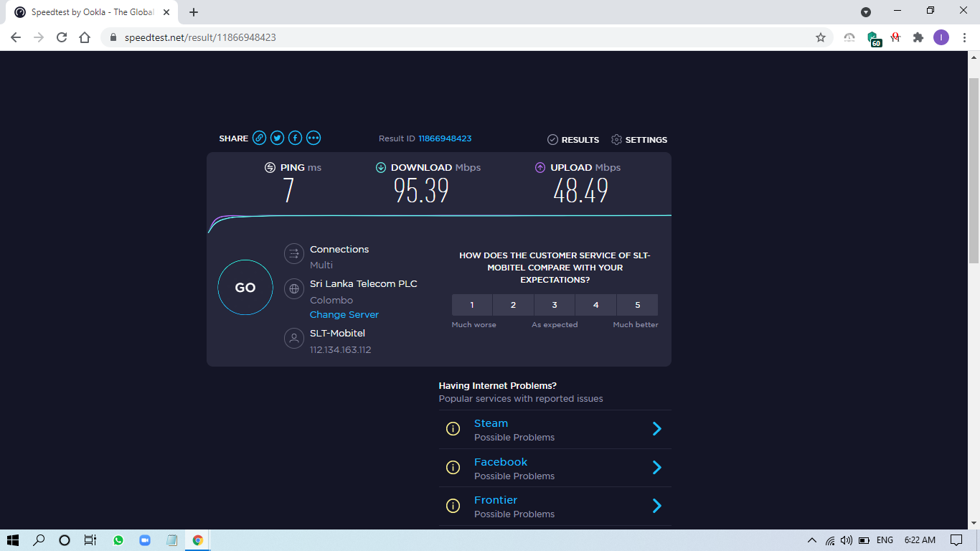The height and width of the screenshot is (551, 980).
Task: Rate customer service 4
Action: (595, 305)
